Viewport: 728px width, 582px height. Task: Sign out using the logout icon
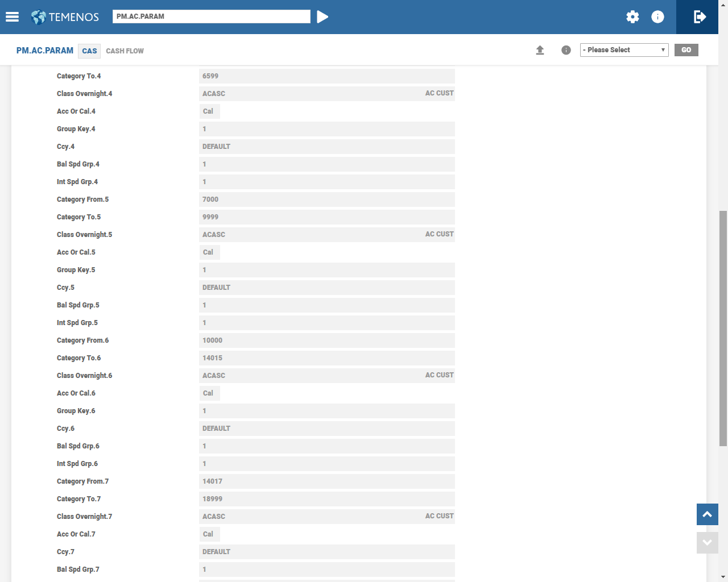pyautogui.click(x=700, y=17)
